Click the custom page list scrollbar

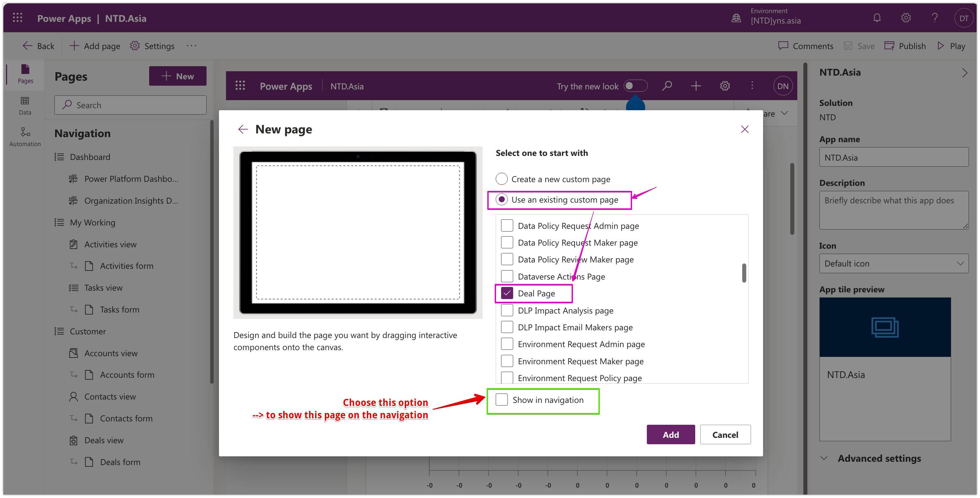pos(744,274)
